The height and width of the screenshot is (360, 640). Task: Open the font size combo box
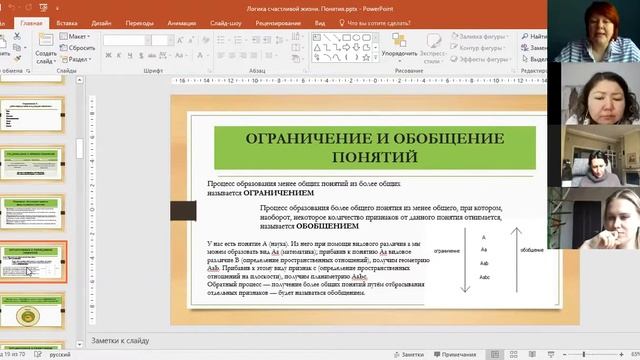pyautogui.click(x=162, y=40)
